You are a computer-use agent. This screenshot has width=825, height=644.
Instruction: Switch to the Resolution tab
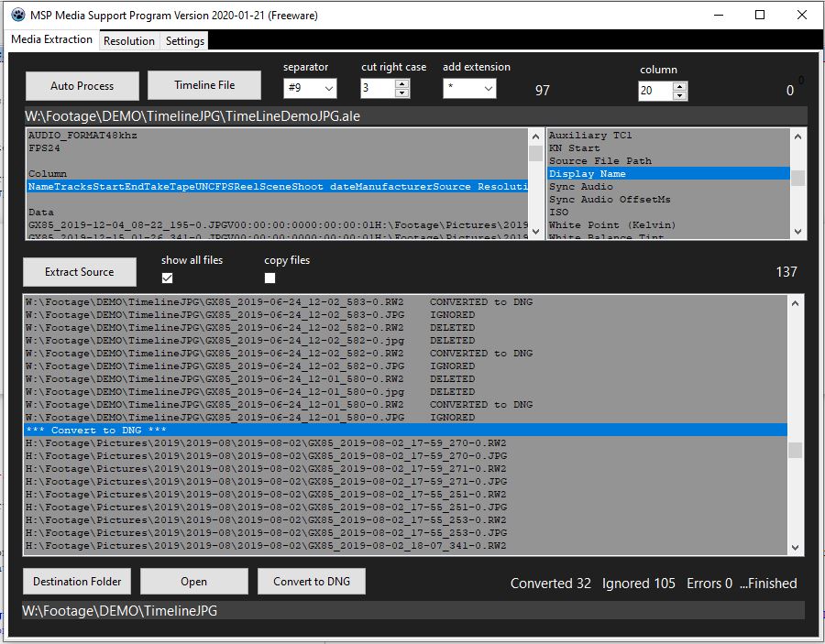click(129, 41)
